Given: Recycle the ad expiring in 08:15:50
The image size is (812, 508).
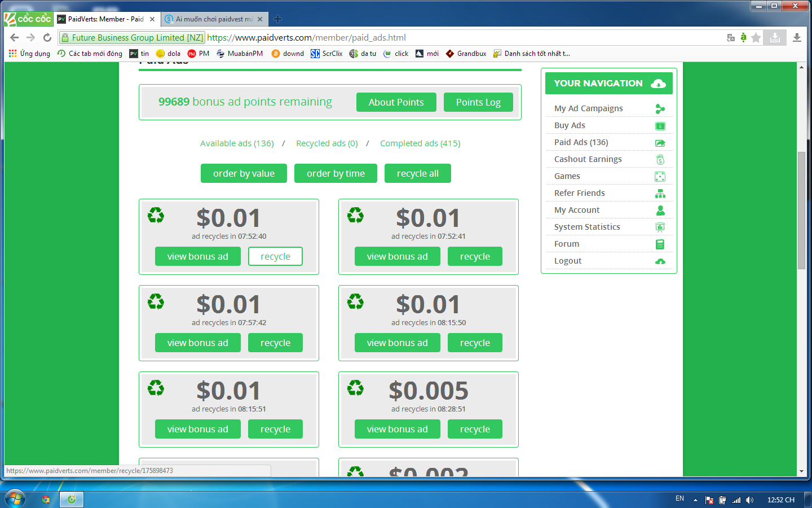Looking at the screenshot, I should tap(475, 343).
